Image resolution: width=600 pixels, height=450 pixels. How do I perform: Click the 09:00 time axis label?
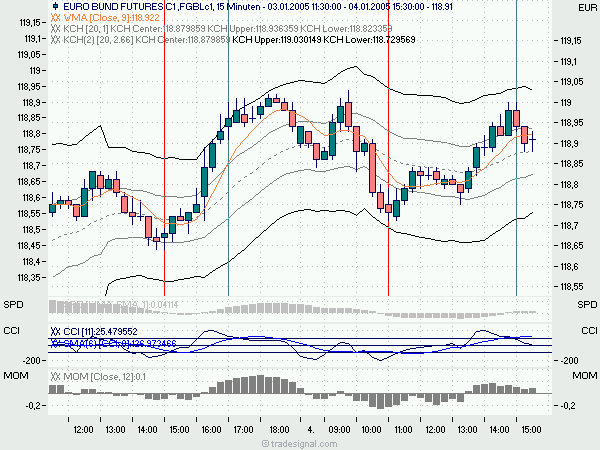[x=339, y=430]
